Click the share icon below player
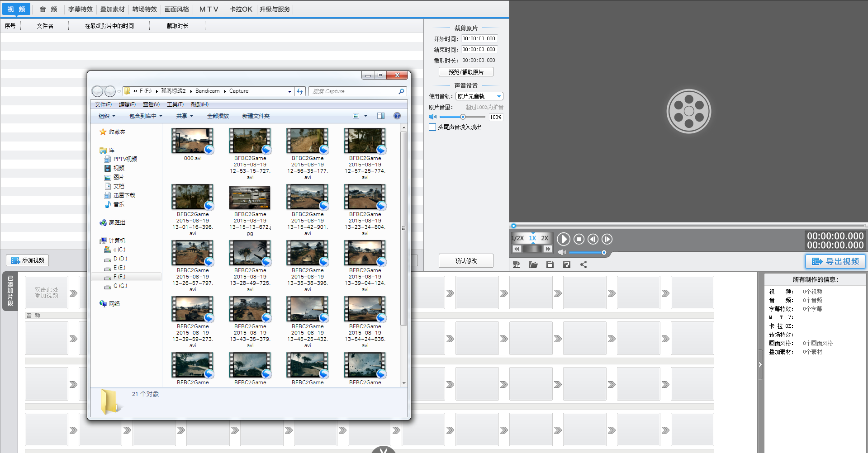This screenshot has width=868, height=453. pos(583,264)
